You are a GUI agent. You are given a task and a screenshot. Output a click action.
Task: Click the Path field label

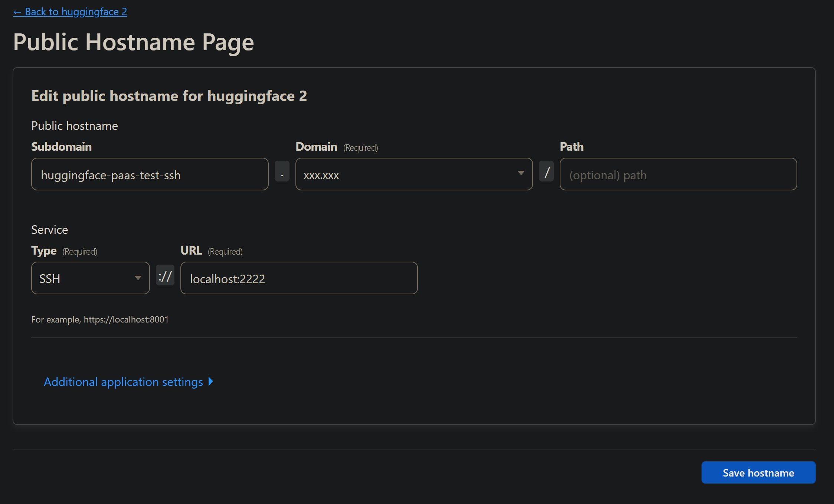coord(572,147)
